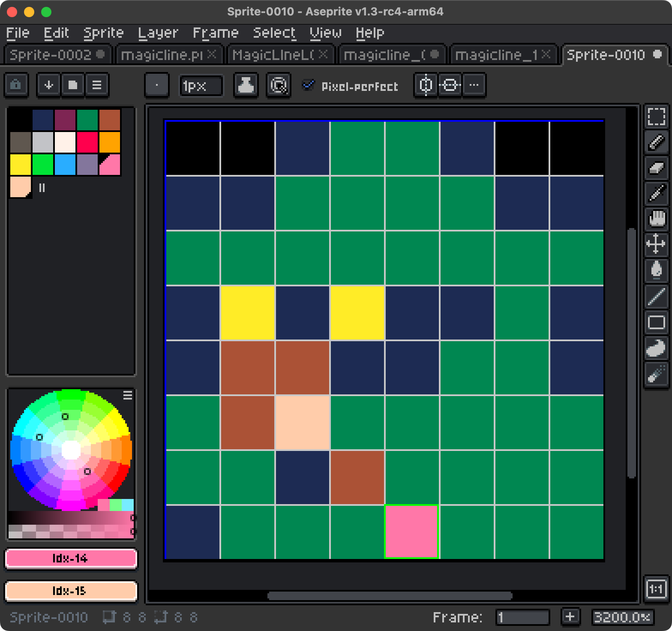
Task: Toggle horizontal symmetry mode
Action: coord(426,85)
